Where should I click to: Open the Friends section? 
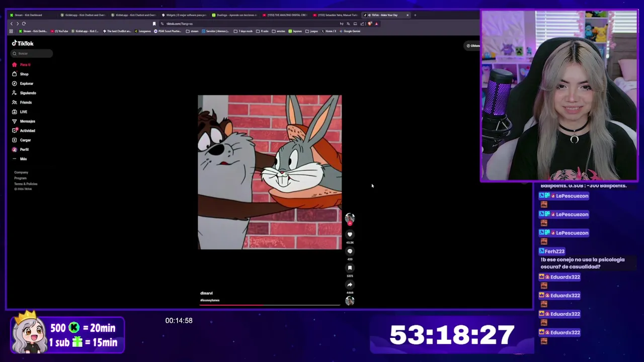pyautogui.click(x=22, y=103)
